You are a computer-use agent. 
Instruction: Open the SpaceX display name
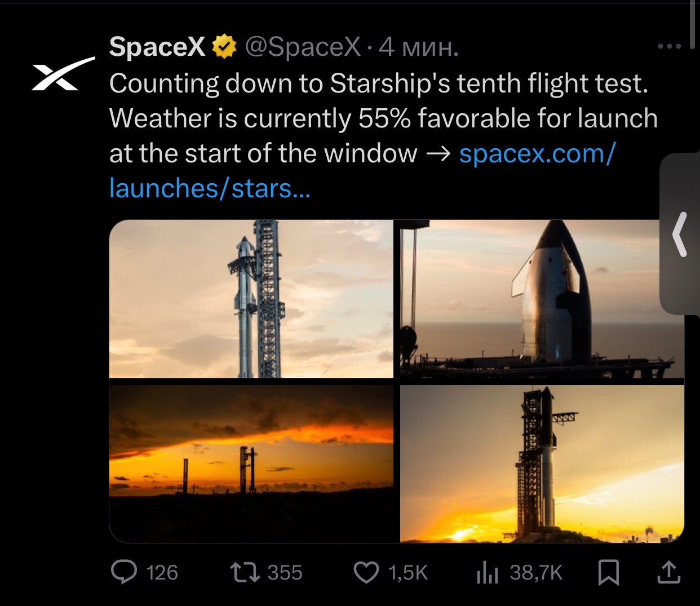[x=157, y=47]
